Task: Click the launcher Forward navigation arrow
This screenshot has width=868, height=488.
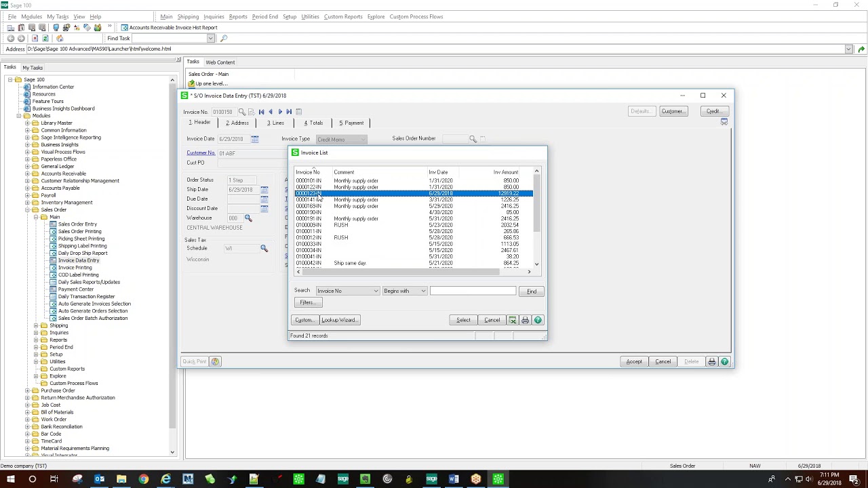Action: pyautogui.click(x=21, y=39)
